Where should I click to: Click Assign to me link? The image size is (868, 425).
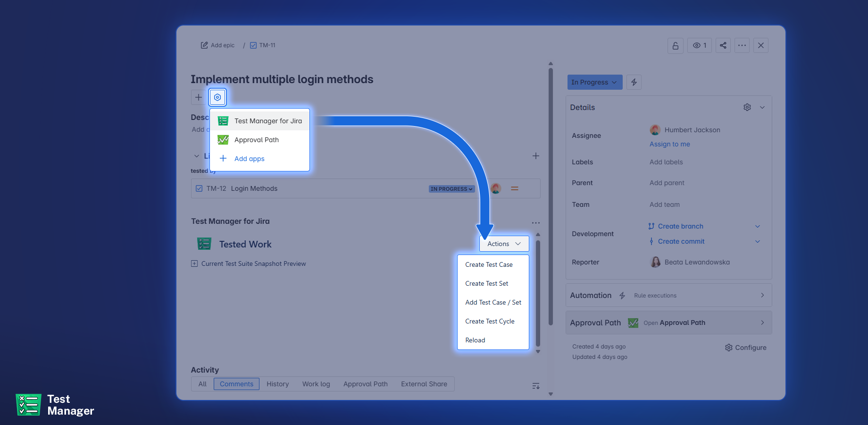670,144
